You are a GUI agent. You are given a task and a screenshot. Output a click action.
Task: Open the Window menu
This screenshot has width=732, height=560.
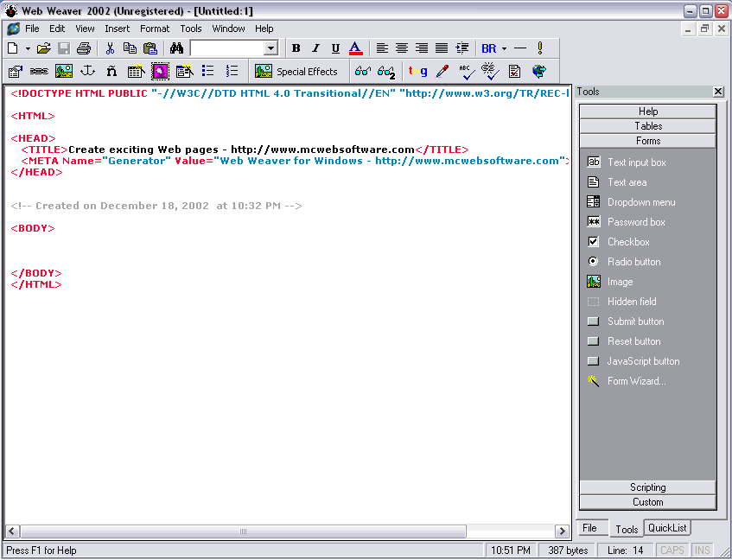coord(228,29)
